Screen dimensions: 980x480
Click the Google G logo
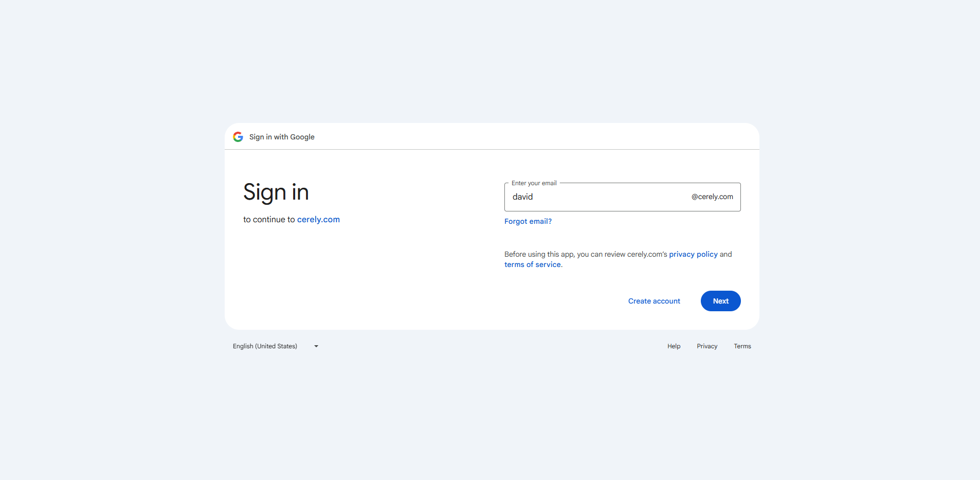pyautogui.click(x=238, y=137)
